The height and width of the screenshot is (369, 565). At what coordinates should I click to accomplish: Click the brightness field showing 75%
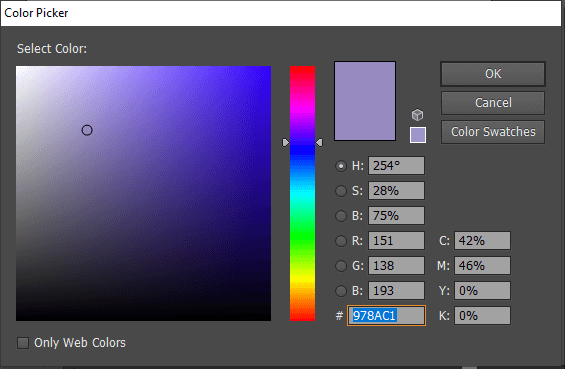(x=396, y=215)
